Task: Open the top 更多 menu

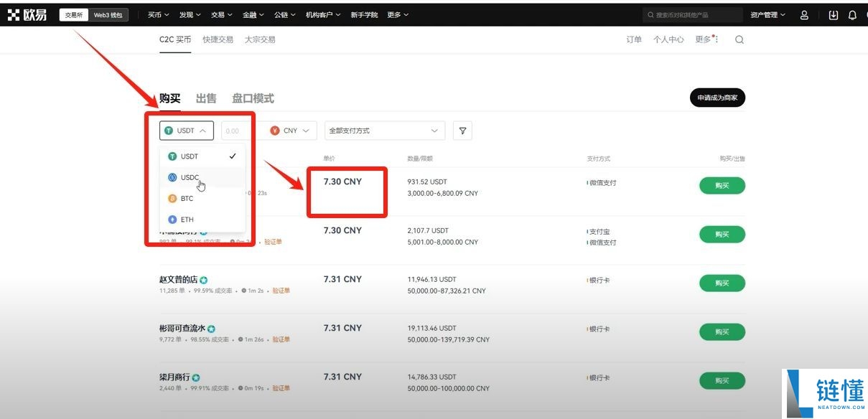Action: 398,15
